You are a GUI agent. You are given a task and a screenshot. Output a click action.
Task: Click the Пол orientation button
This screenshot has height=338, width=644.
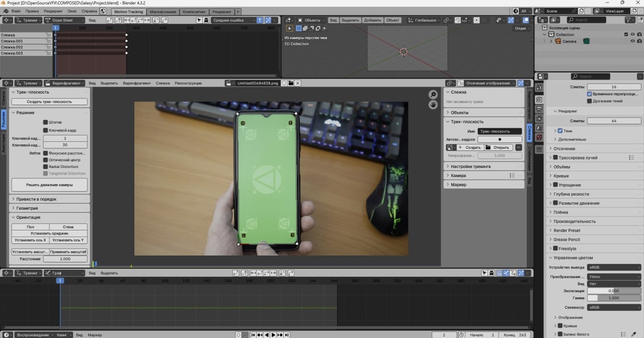coord(31,227)
